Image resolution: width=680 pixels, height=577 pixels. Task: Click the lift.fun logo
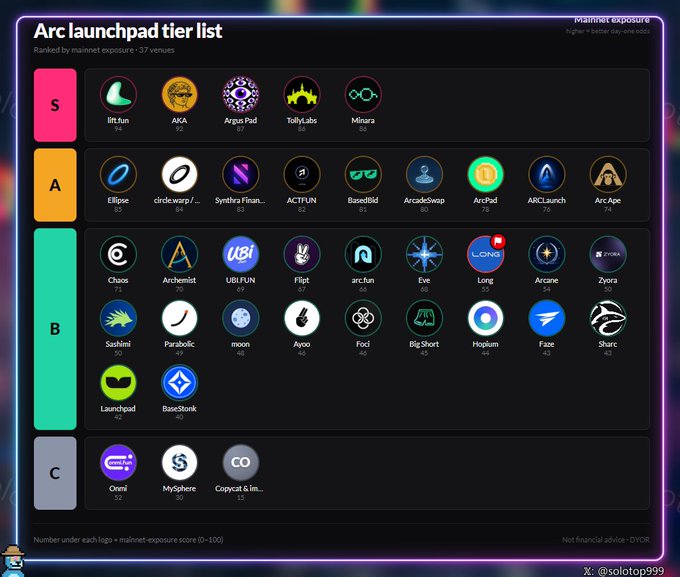(118, 94)
